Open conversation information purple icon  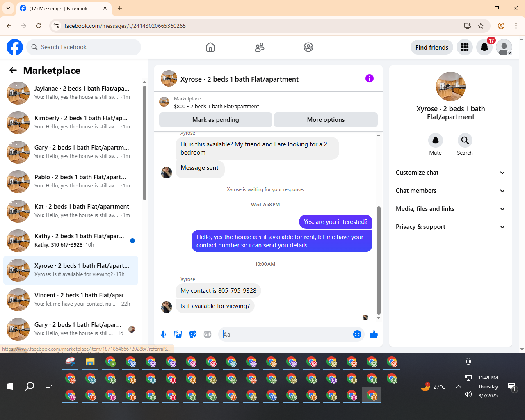[x=370, y=78]
